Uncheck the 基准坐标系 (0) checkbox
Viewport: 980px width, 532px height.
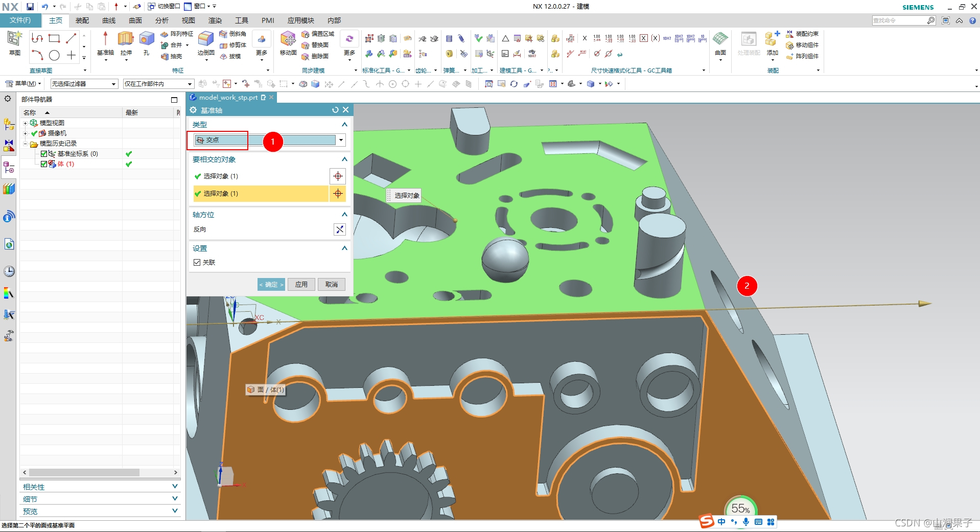click(x=44, y=154)
